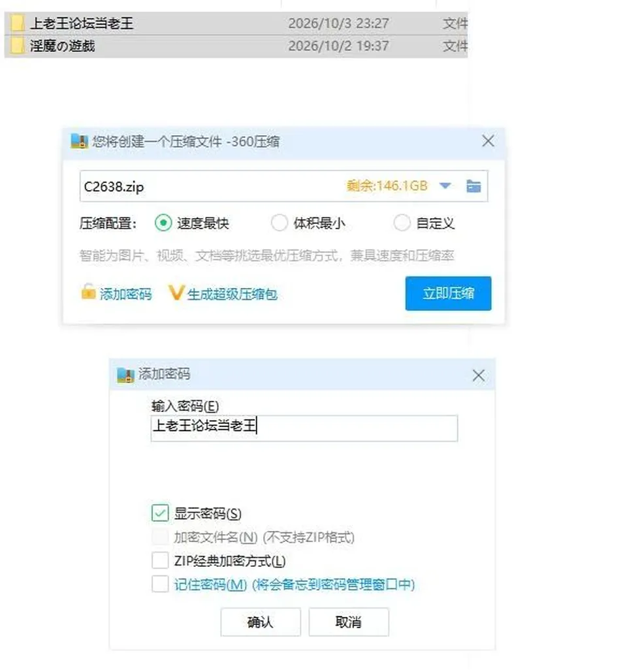This screenshot has width=627, height=672.
Task: Open the browse folder icon beside C2638.zip
Action: tap(473, 186)
